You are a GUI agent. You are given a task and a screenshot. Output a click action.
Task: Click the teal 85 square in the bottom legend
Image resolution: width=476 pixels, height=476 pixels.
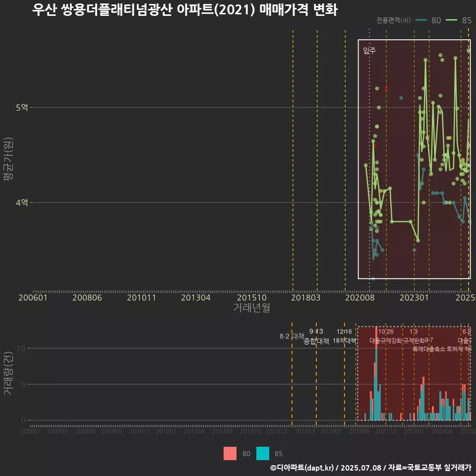click(x=263, y=454)
